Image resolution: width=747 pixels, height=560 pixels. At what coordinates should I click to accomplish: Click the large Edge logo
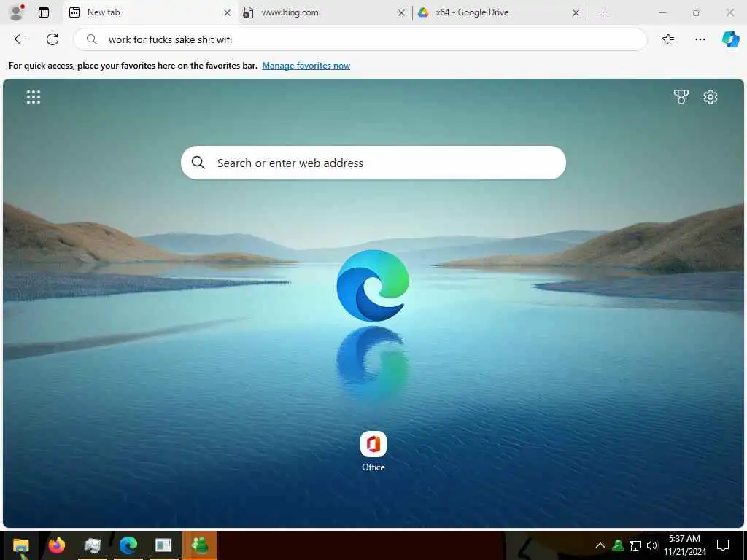tap(373, 285)
